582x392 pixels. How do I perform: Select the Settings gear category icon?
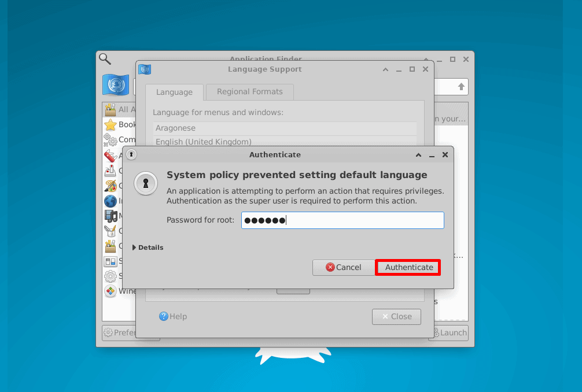110,276
